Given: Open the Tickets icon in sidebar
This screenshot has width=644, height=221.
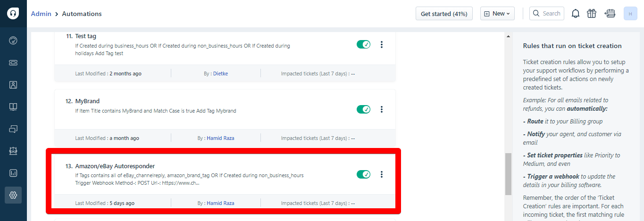Looking at the screenshot, I should click(13, 62).
